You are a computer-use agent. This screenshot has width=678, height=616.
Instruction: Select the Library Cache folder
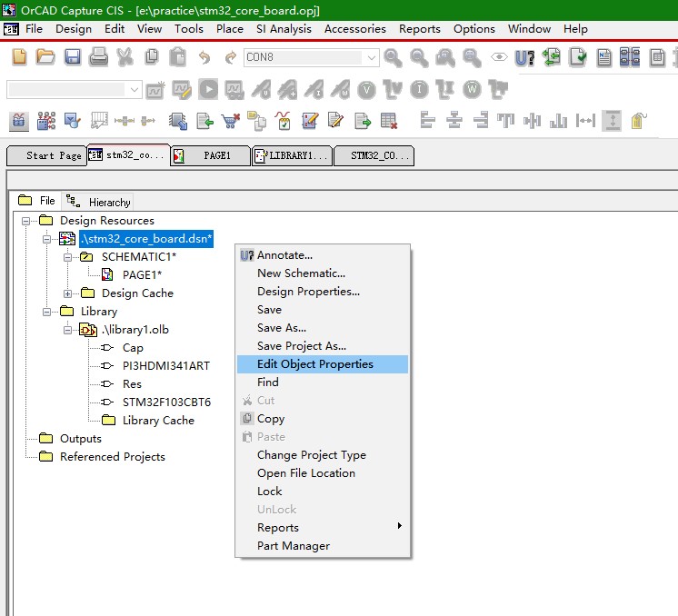(158, 421)
